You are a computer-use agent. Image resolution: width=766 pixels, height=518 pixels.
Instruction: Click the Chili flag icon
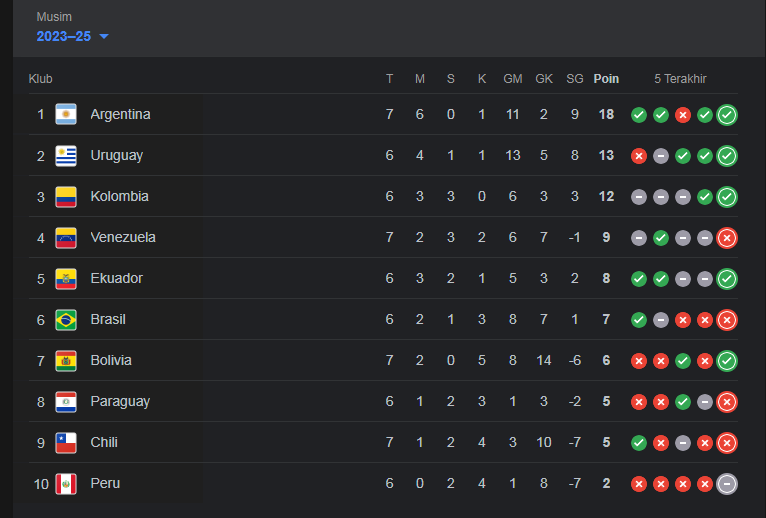[x=66, y=443]
